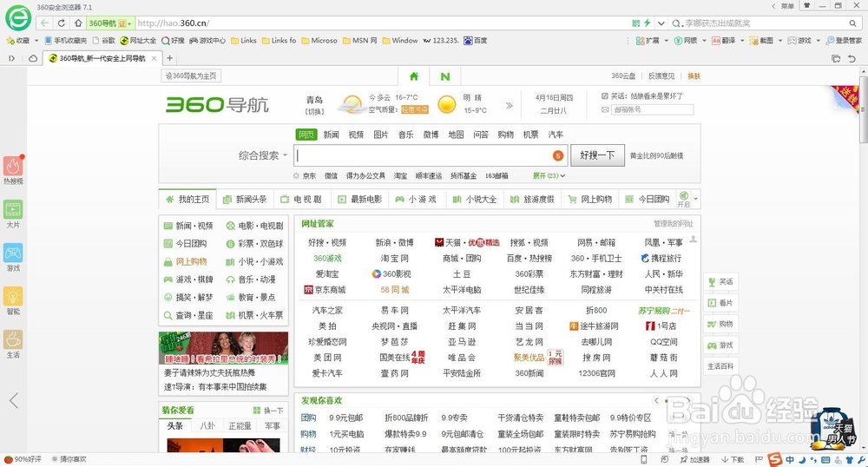Screen dimensions: 868x467
Task: Switch to 八卦 tab in 猜你爱看
Action: click(x=207, y=425)
